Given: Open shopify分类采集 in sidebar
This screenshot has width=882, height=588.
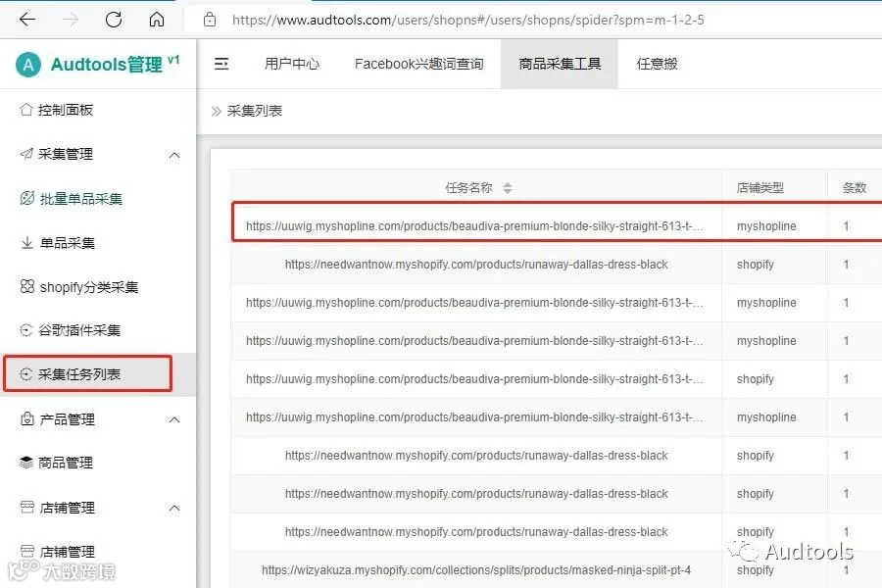Looking at the screenshot, I should [x=89, y=287].
